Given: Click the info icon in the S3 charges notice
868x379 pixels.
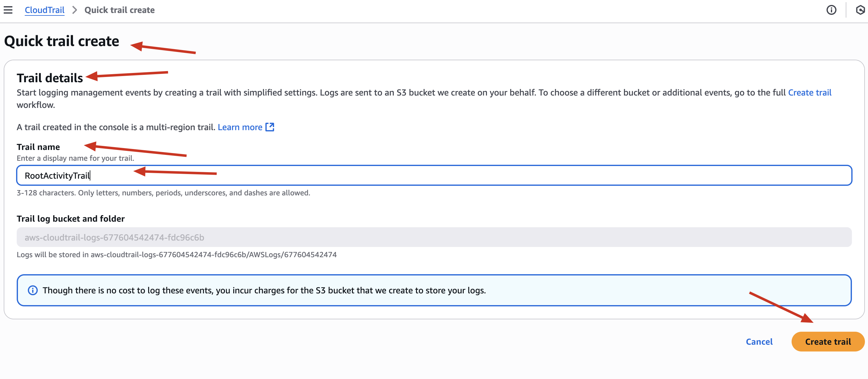Looking at the screenshot, I should click(33, 290).
